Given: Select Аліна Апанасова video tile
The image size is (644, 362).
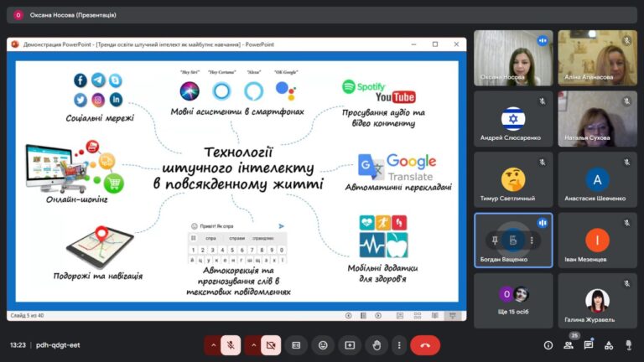Looking at the screenshot, I should 597,58.
